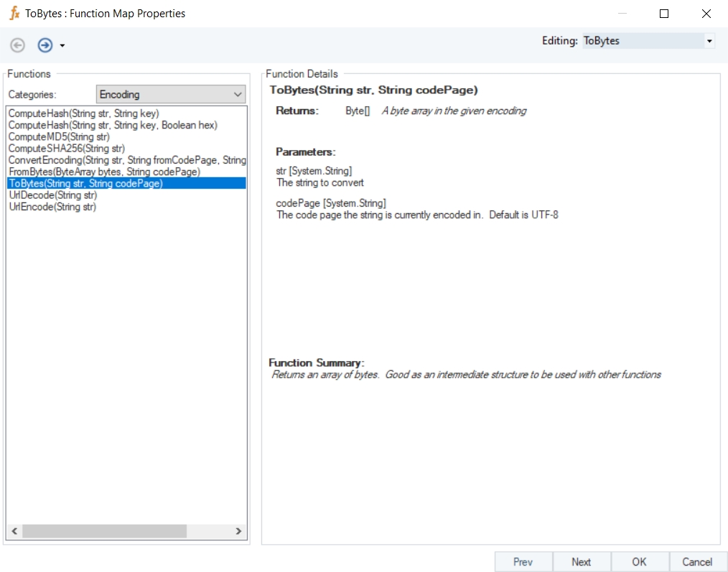The image size is (728, 572).
Task: Click the horizontal scrollbar thumb
Action: pyautogui.click(x=104, y=531)
